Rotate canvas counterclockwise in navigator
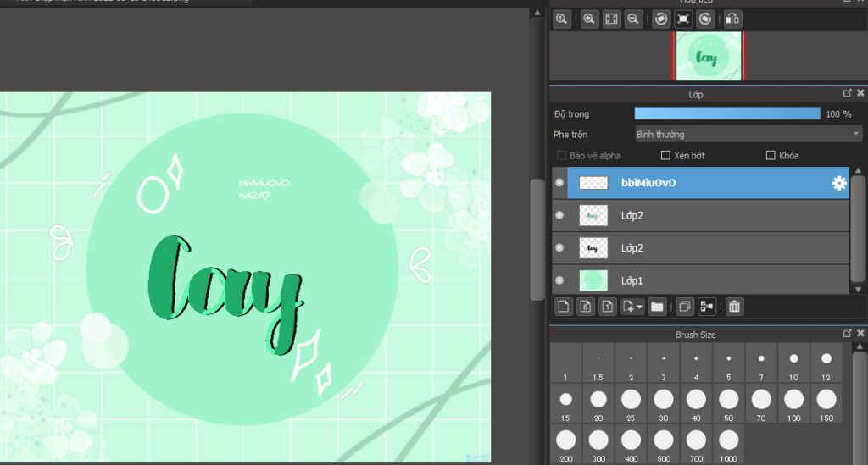868x465 pixels. (661, 19)
